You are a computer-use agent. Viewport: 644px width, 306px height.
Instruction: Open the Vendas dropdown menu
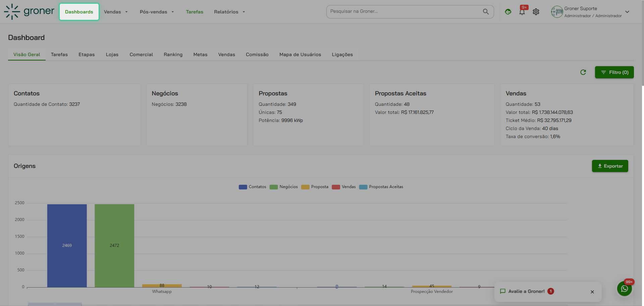tap(116, 12)
